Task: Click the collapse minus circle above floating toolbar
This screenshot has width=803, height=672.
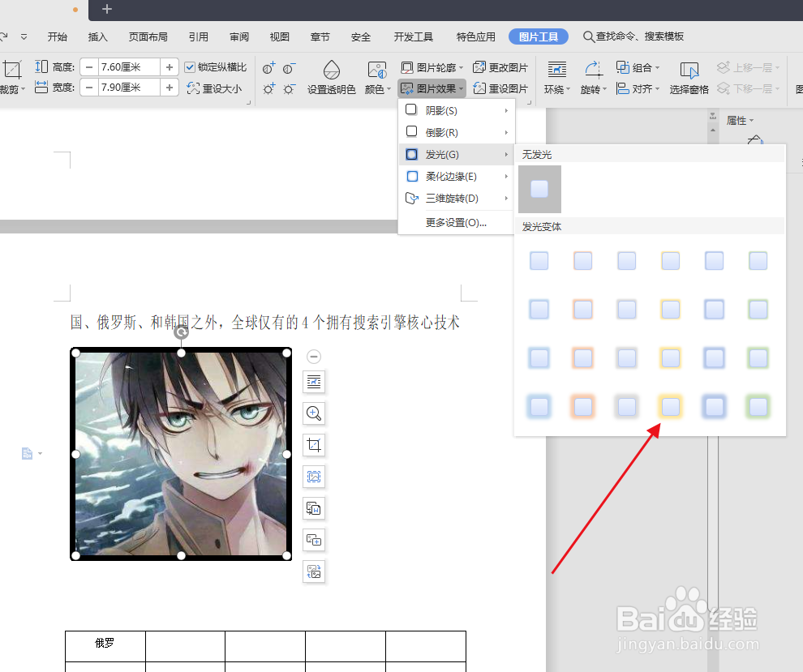Action: point(314,356)
